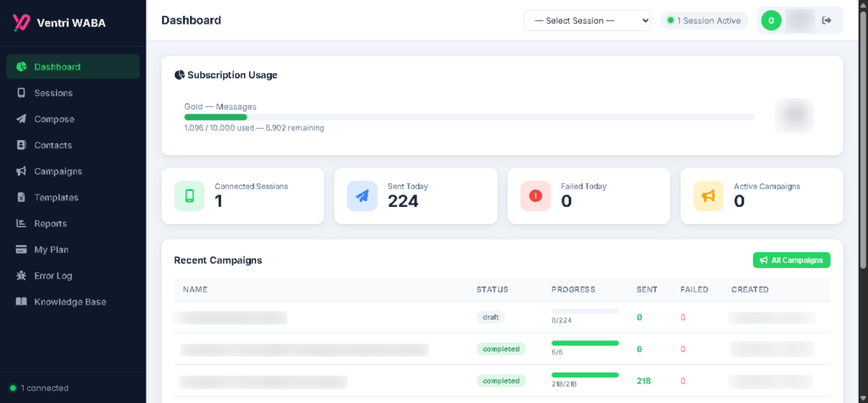
Task: Click the logout arrow icon in header
Action: 827,20
